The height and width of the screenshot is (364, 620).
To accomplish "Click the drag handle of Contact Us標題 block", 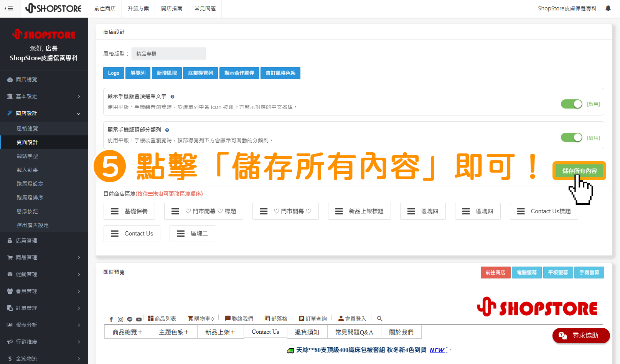I will [521, 211].
